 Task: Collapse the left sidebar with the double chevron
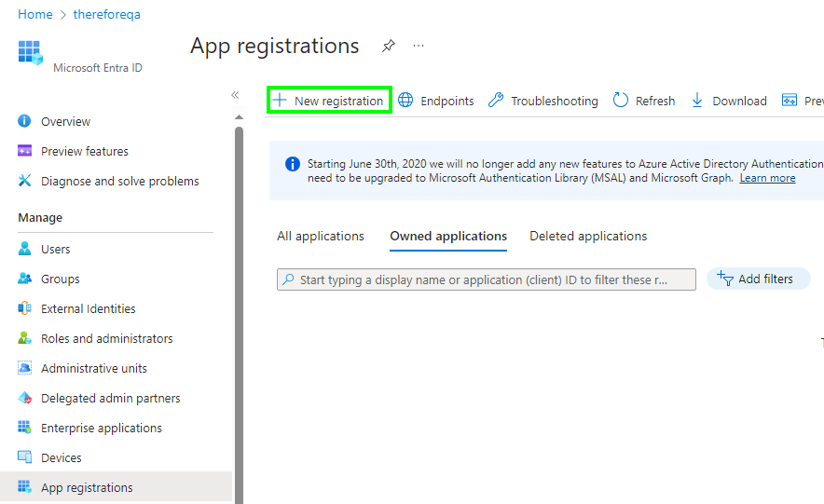pos(235,95)
